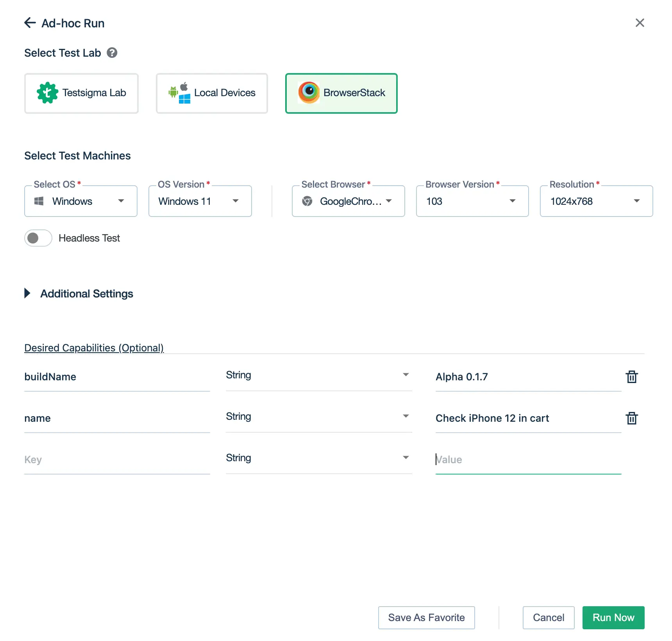Open the Browser Version dropdown
The height and width of the screenshot is (641, 672).
click(x=472, y=201)
